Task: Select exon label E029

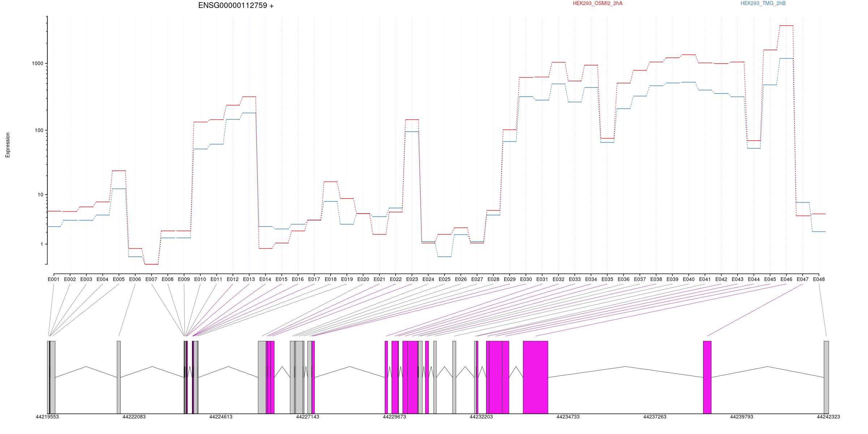Action: (x=510, y=279)
